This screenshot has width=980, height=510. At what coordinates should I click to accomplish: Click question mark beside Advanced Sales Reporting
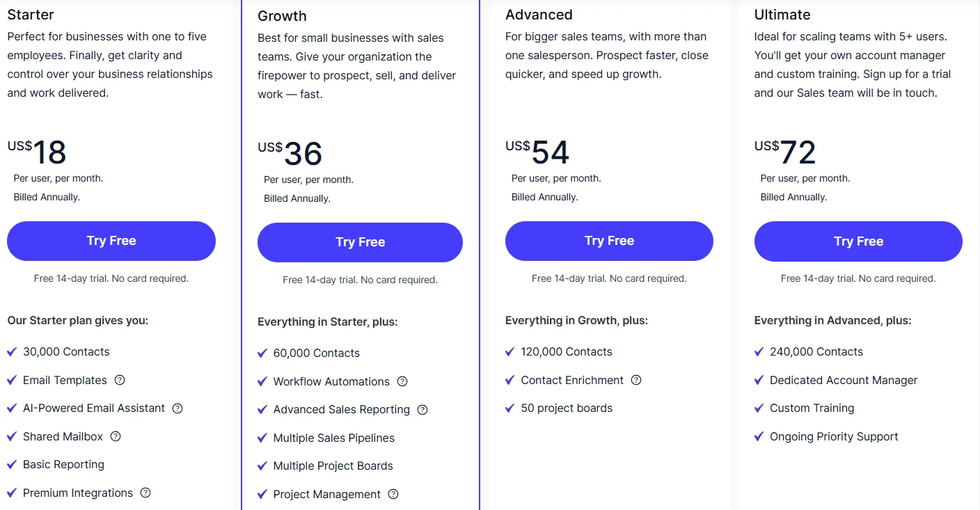(422, 410)
